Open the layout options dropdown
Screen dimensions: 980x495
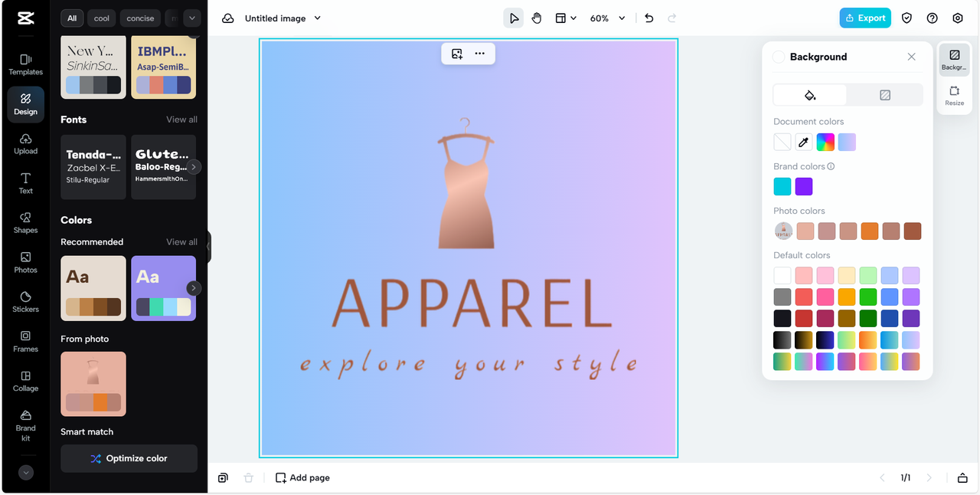(566, 18)
